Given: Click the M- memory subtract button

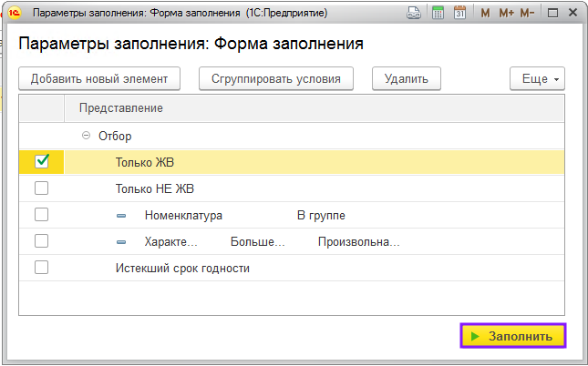Looking at the screenshot, I should (x=531, y=13).
